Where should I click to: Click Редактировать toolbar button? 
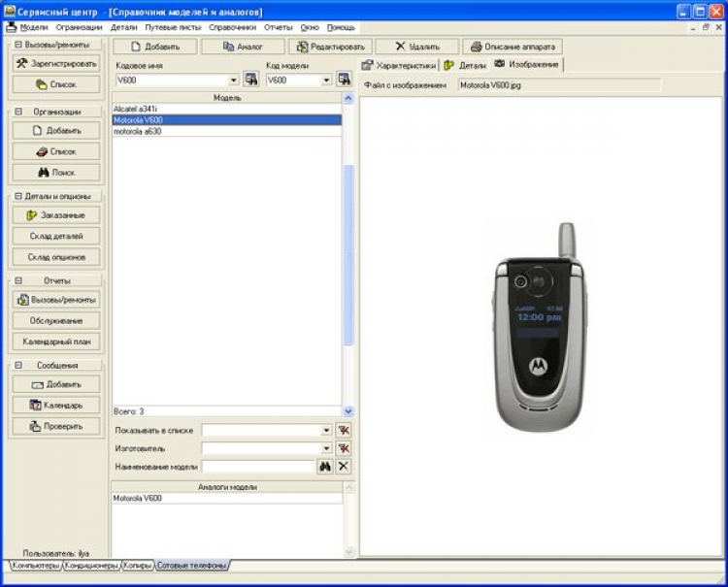tap(330, 47)
